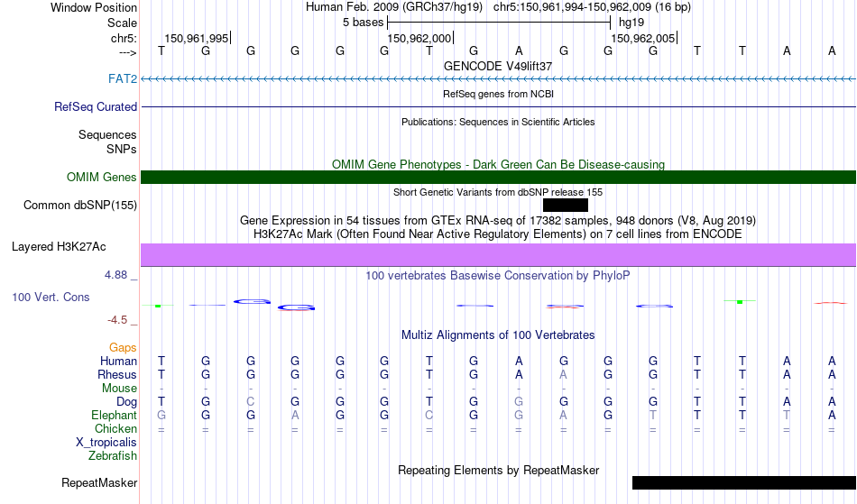Click the GTEx Gene Expression track title
Viewport: 857px width, 504px height.
click(x=498, y=221)
